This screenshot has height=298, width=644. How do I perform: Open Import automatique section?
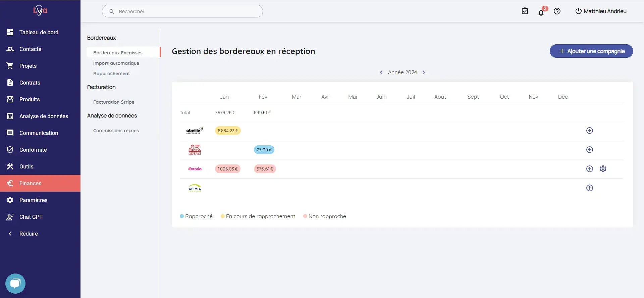click(116, 63)
